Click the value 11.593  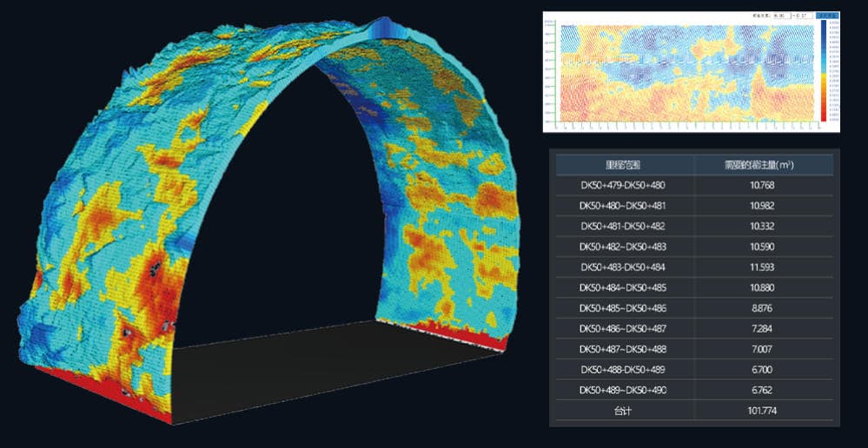[764, 267]
